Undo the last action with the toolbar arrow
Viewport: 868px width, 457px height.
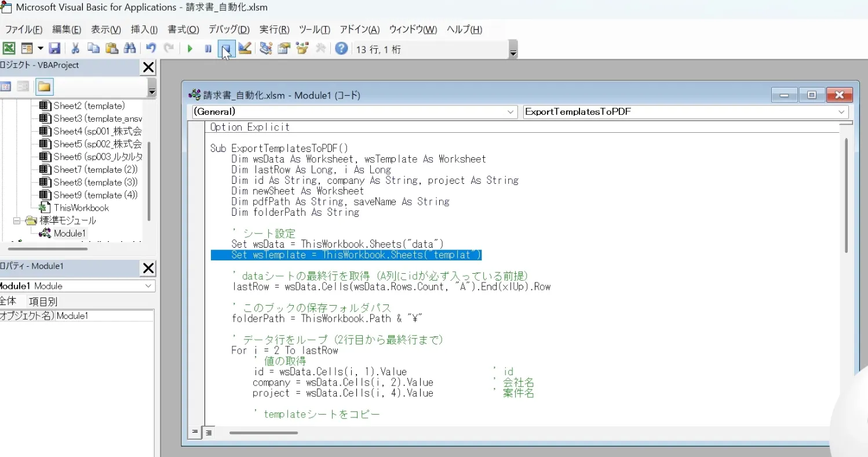(151, 49)
